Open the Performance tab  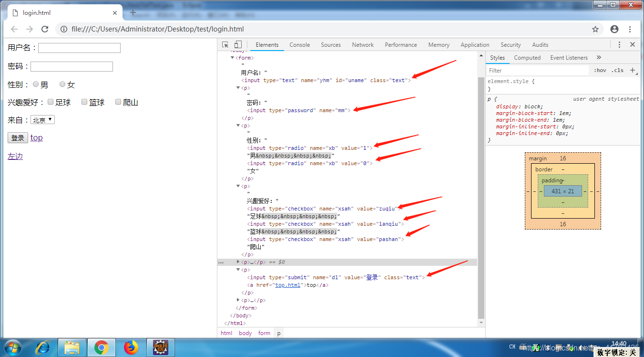pyautogui.click(x=401, y=44)
